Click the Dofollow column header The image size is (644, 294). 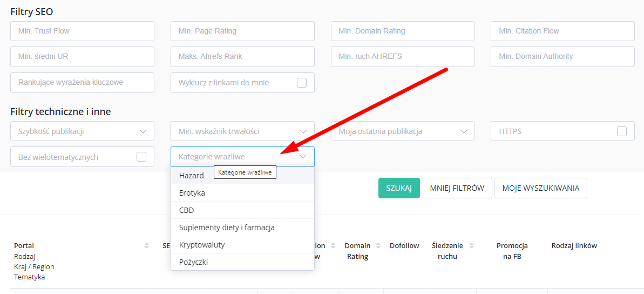[404, 245]
